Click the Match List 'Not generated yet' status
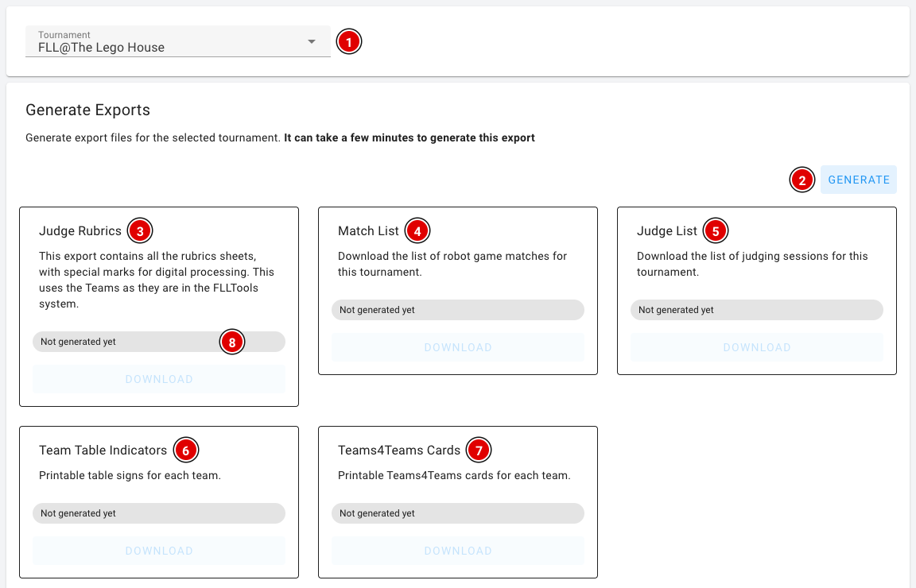Screen dimensions: 916x588 pos(458,310)
